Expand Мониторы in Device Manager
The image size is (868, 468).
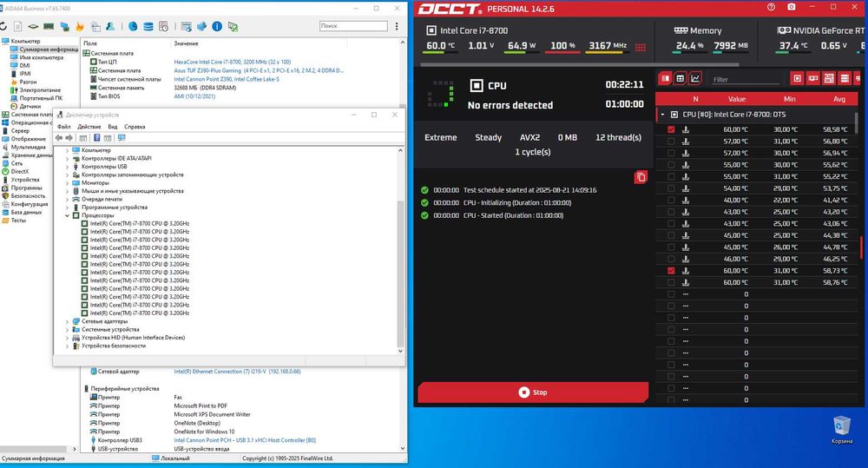(x=68, y=182)
